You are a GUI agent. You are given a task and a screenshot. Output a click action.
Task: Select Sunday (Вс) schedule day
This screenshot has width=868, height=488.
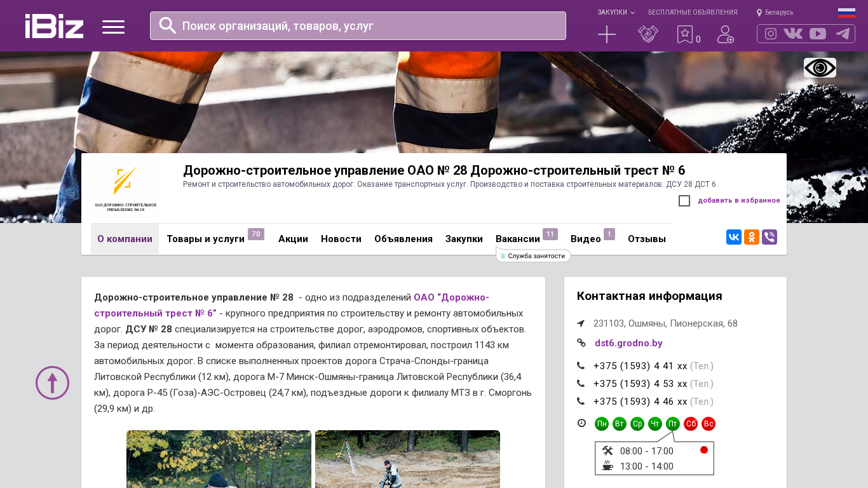point(709,424)
